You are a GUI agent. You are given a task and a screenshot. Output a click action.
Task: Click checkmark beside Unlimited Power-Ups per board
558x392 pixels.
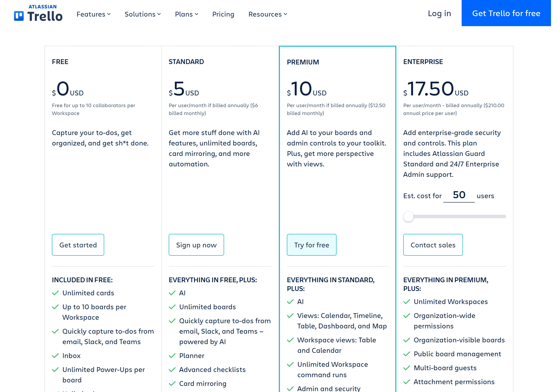click(55, 370)
